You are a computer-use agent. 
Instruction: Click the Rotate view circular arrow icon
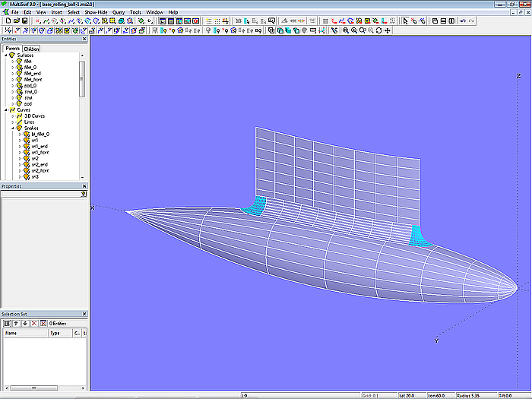379,30
